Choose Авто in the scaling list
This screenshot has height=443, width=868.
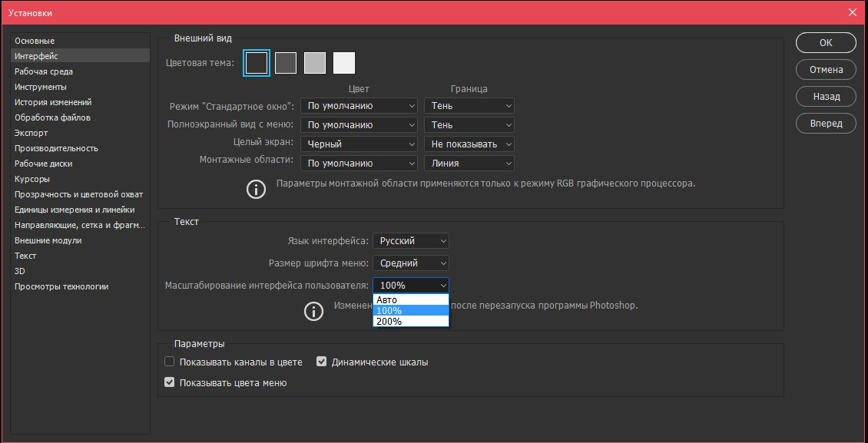point(411,299)
